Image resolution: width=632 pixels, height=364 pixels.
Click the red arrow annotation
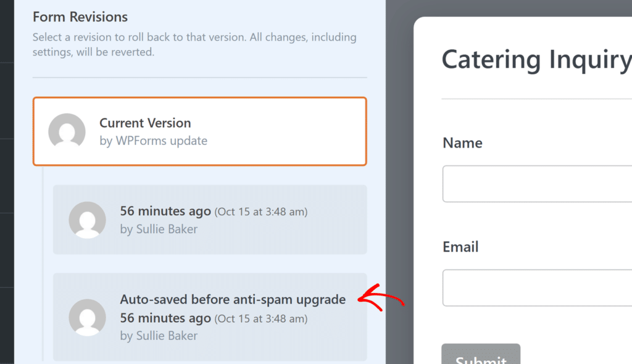click(381, 297)
